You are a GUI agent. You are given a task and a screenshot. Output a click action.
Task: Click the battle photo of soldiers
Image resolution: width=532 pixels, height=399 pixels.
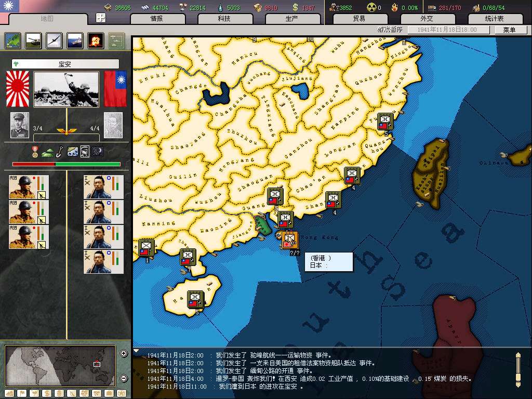66,89
